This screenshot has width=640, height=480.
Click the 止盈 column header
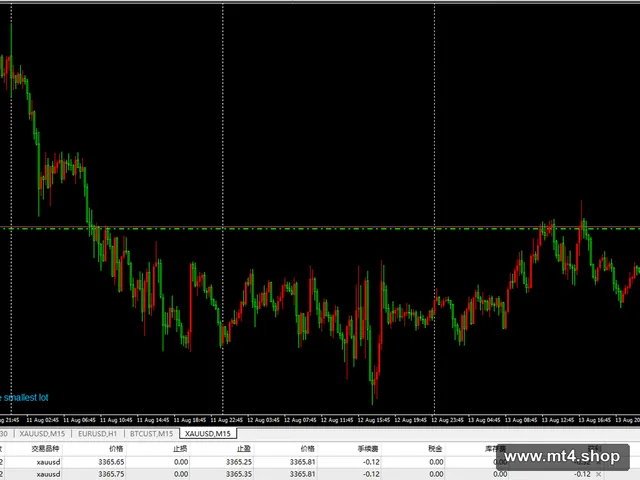pyautogui.click(x=244, y=449)
